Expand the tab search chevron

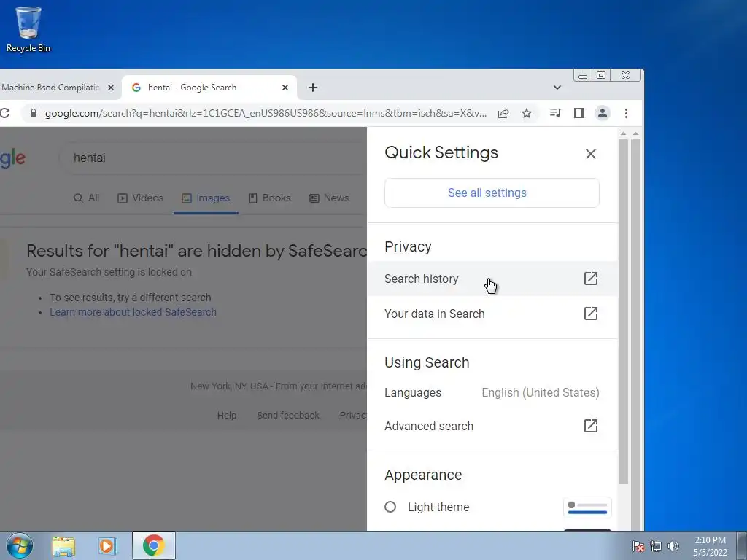[x=557, y=87]
